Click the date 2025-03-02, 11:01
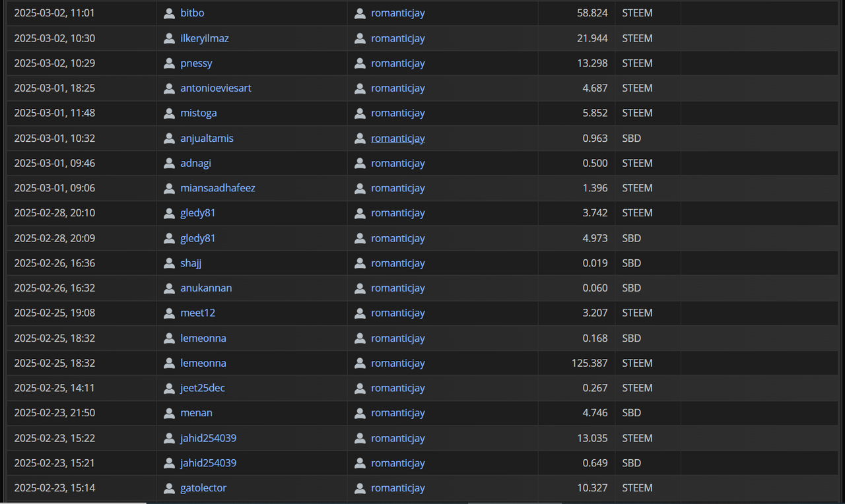The width and height of the screenshot is (845, 504). pyautogui.click(x=54, y=13)
